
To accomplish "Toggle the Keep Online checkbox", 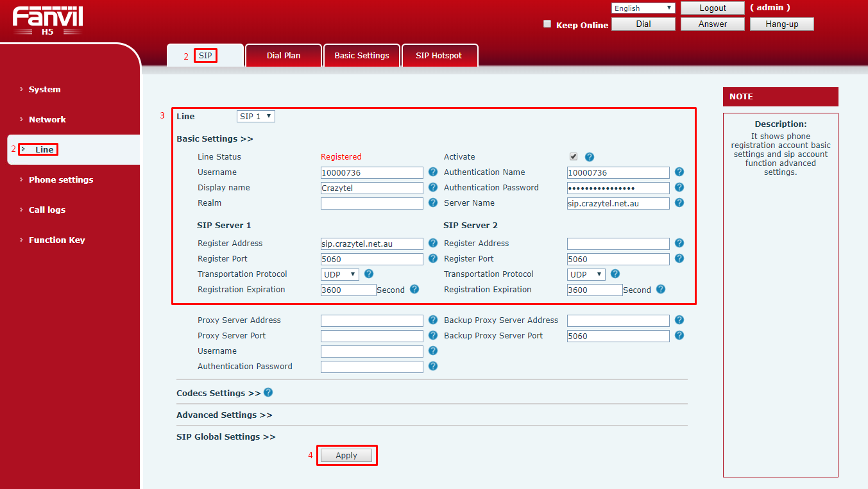I will pos(547,24).
